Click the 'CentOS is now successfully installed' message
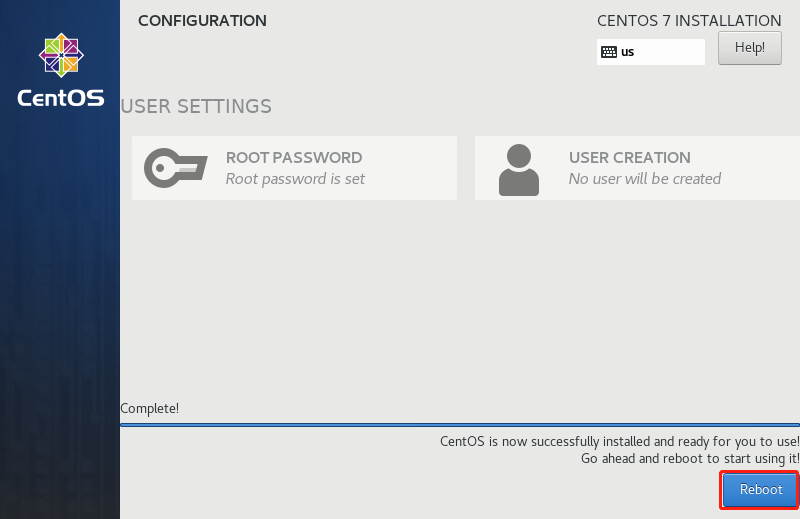 point(619,441)
